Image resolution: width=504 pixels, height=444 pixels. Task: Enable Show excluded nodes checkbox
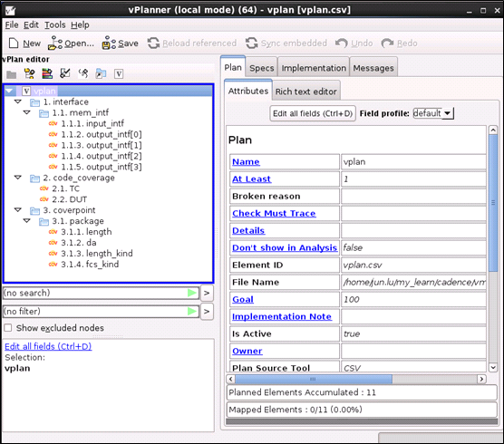(x=8, y=328)
